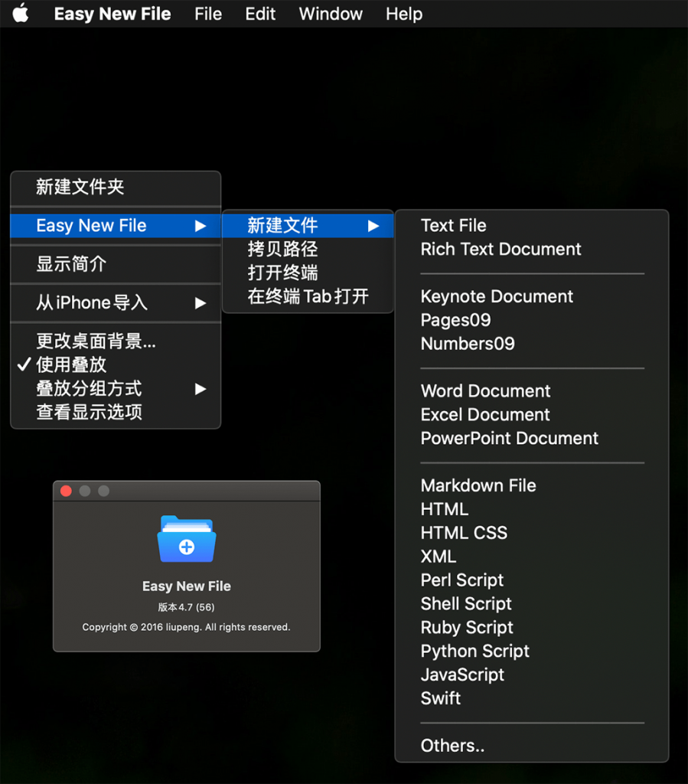This screenshot has width=688, height=784.
Task: Click the Easy New File folder app icon
Action: 187,540
